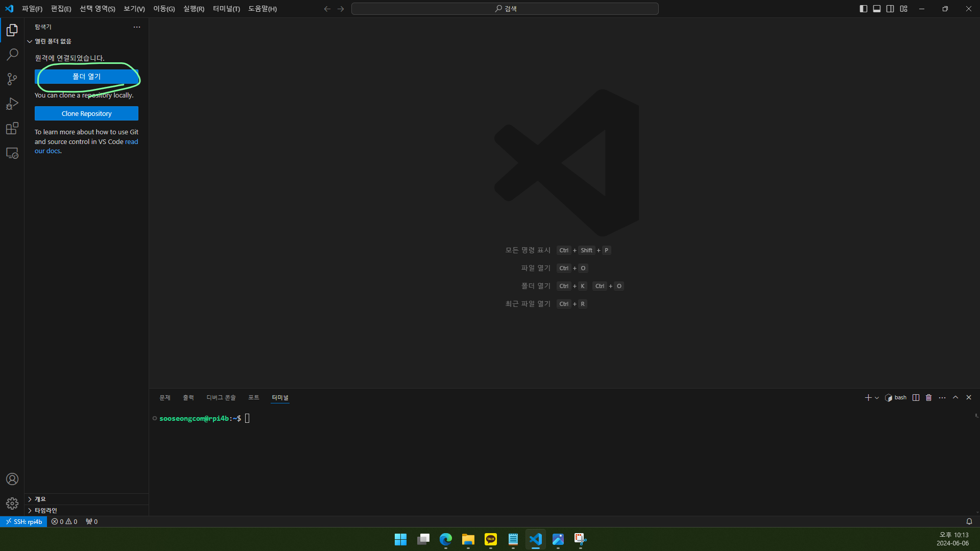Image resolution: width=980 pixels, height=551 pixels.
Task: Open the Source Control view icon
Action: 12,79
